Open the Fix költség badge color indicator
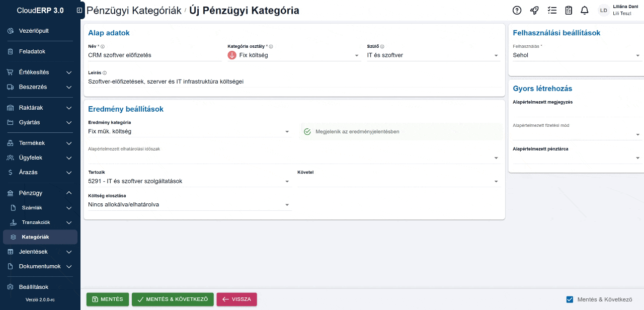Image resolution: width=644 pixels, height=310 pixels. click(232, 55)
